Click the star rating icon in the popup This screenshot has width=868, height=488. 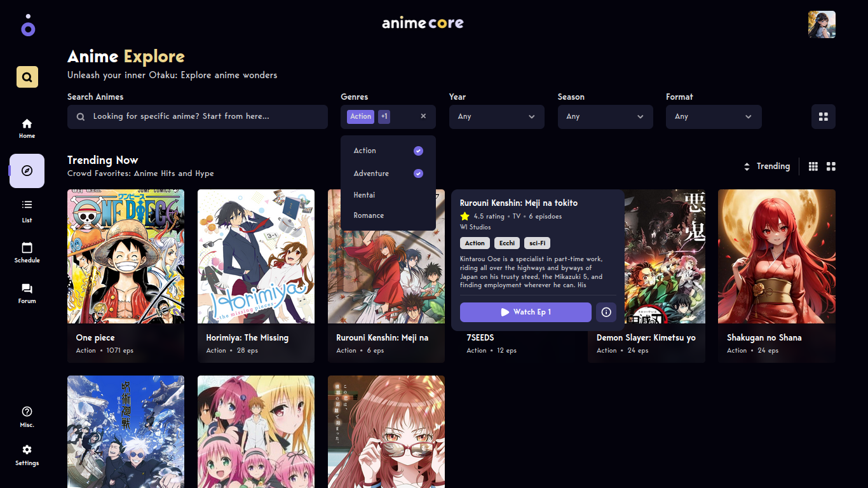tap(465, 217)
